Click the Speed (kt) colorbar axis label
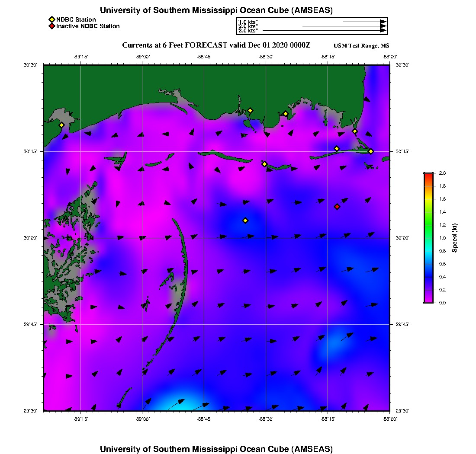 455,238
